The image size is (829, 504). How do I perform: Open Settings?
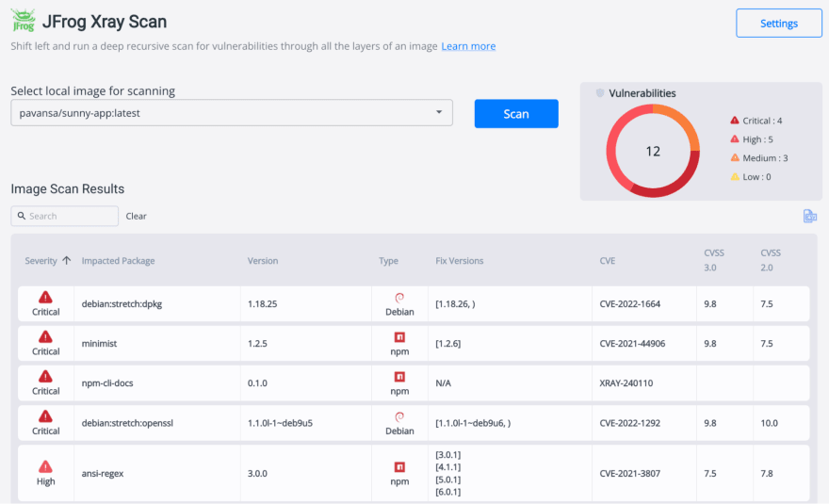[x=779, y=24]
